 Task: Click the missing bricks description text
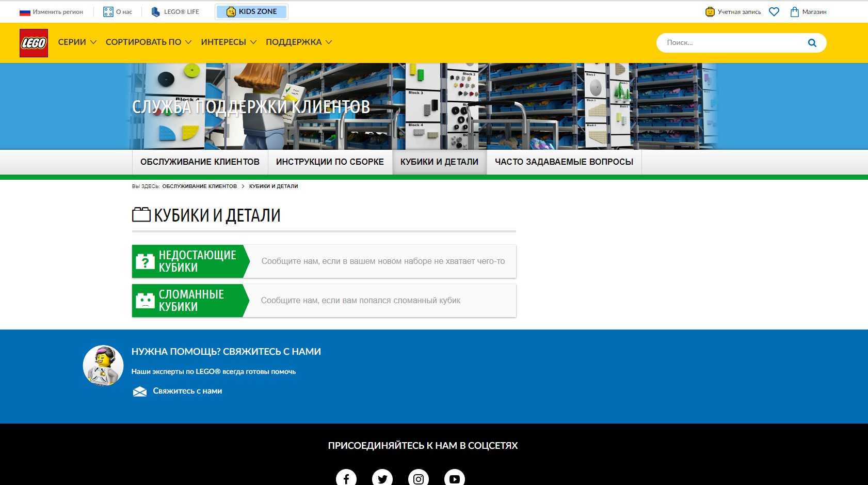point(383,261)
